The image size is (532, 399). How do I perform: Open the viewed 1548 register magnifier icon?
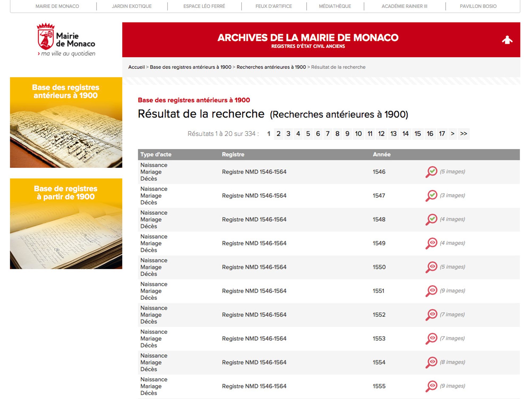point(431,219)
